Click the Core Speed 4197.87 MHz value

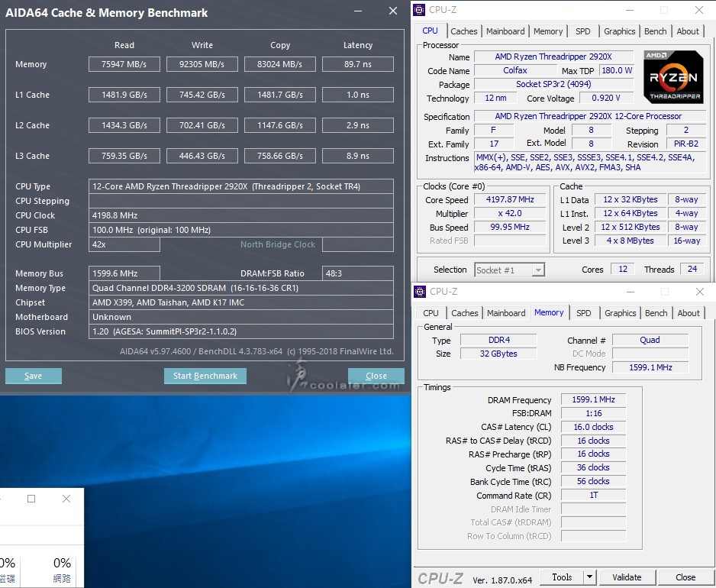(x=510, y=199)
